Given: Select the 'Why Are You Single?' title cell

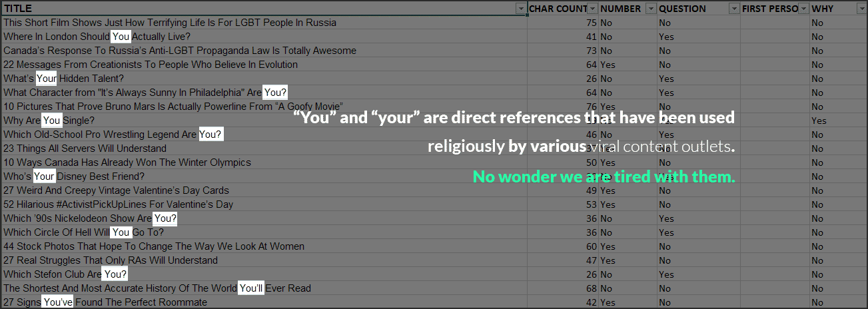Looking at the screenshot, I should click(49, 121).
